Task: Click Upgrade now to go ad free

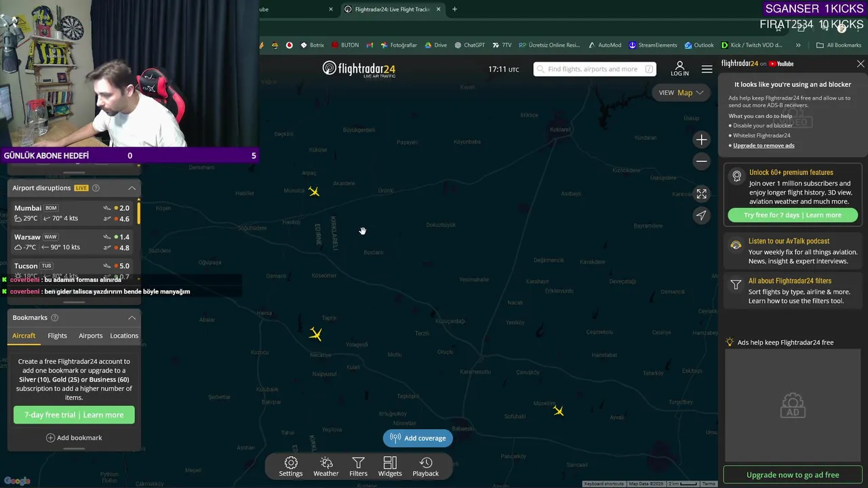Action: pos(793,475)
